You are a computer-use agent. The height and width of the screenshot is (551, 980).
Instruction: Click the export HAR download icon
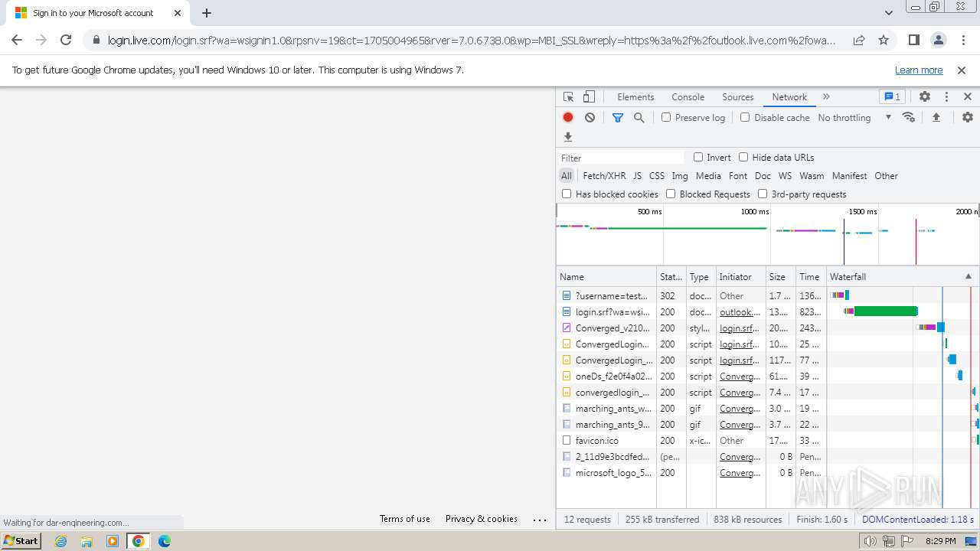tap(568, 137)
